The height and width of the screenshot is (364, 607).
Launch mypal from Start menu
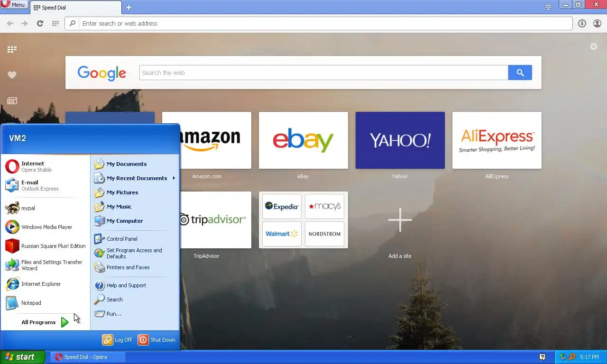pos(46,208)
